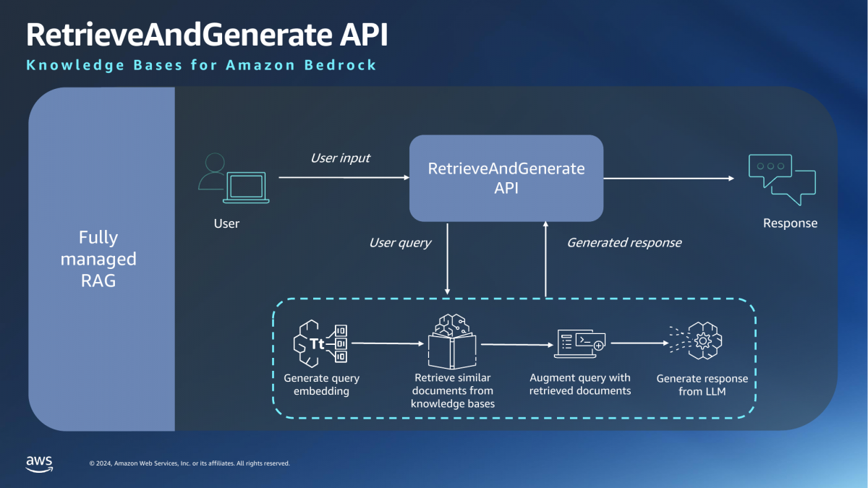Click the RetrieveAndGenerate API title text
The height and width of the screenshot is (488, 868).
click(206, 33)
